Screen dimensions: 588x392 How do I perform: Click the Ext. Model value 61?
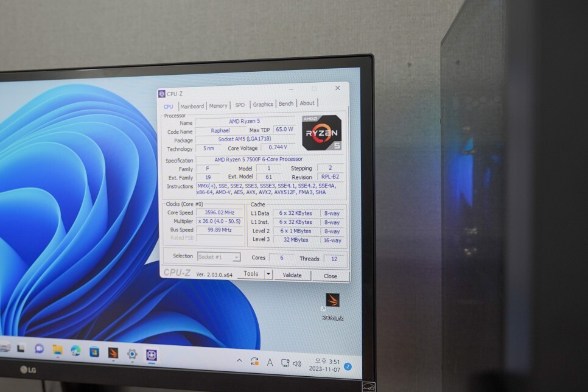(x=268, y=177)
